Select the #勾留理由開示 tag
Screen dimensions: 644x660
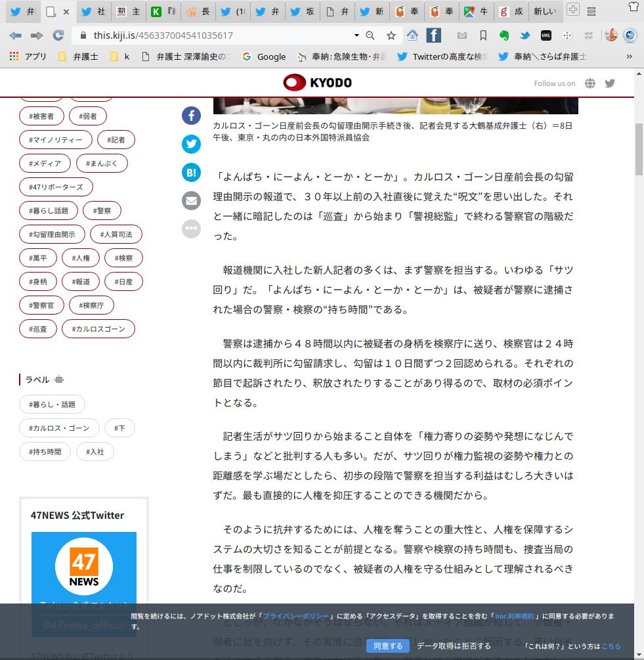[x=52, y=234]
